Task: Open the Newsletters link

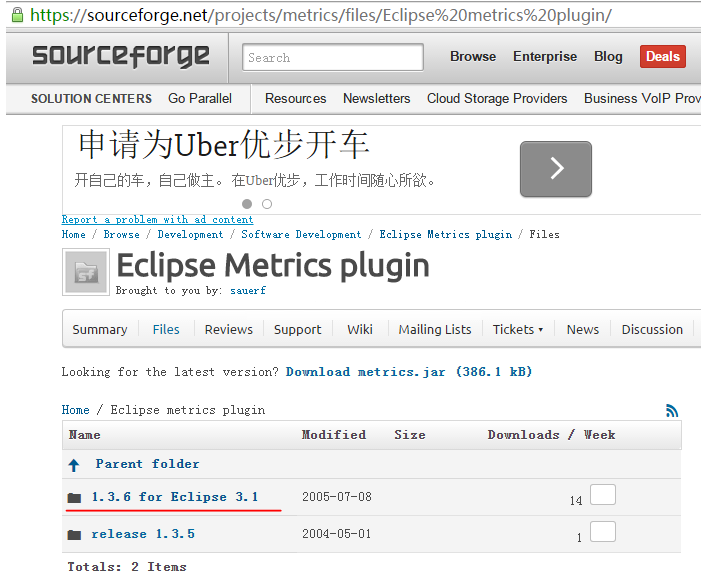Action: 376,98
